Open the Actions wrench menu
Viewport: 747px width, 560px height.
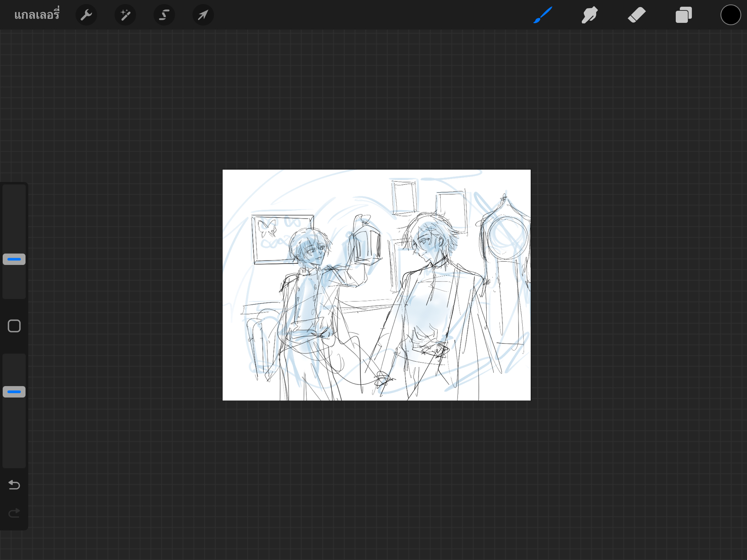(86, 15)
